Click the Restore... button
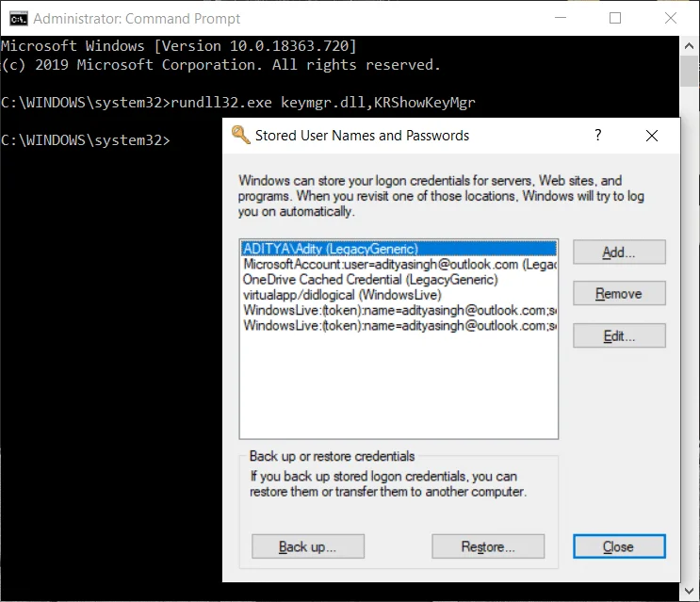 [488, 546]
